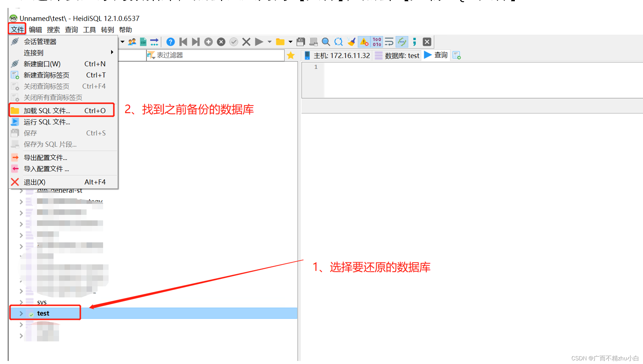Open the 编辑 menu
The height and width of the screenshot is (364, 643).
click(35, 30)
